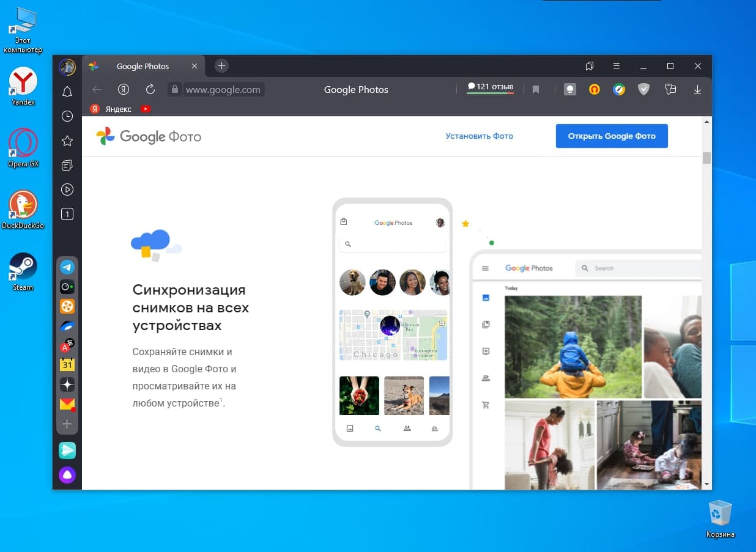The image size is (756, 552).
Task: Open the black sparkle app icon
Action: [67, 385]
